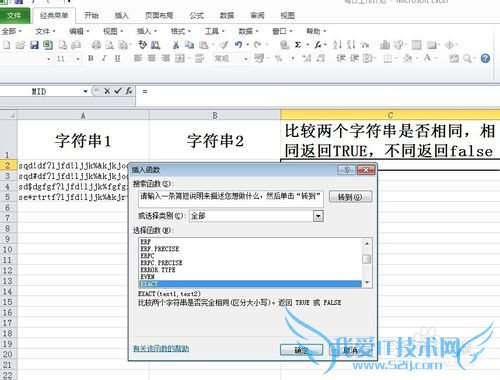Image resolution: width=500 pixels, height=380 pixels.
Task: Select the EVEN function in list
Action: [250, 277]
